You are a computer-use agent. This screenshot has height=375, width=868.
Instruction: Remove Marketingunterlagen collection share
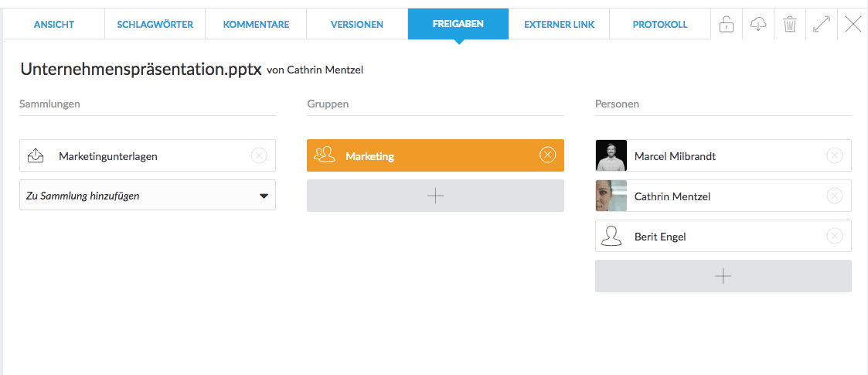pos(259,155)
